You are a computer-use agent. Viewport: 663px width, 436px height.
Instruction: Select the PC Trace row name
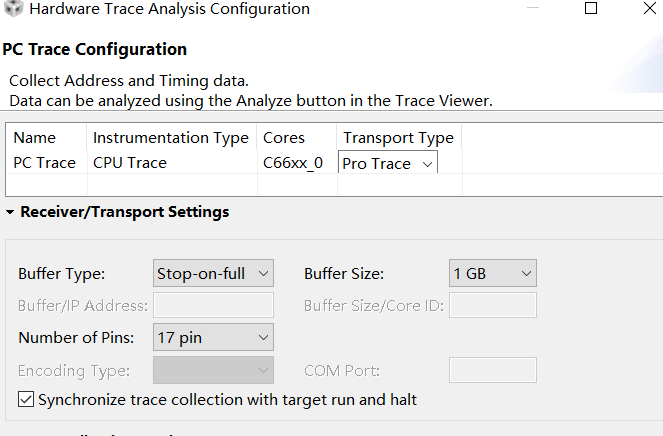[44, 163]
